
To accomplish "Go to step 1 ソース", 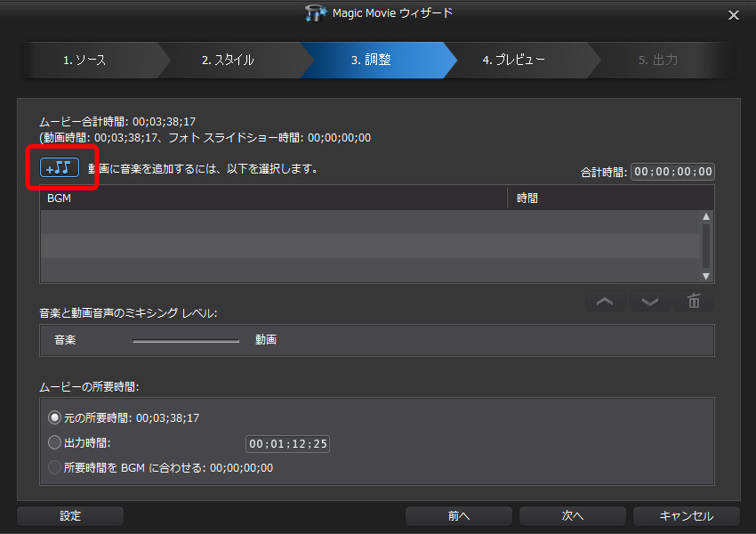I will pyautogui.click(x=84, y=61).
